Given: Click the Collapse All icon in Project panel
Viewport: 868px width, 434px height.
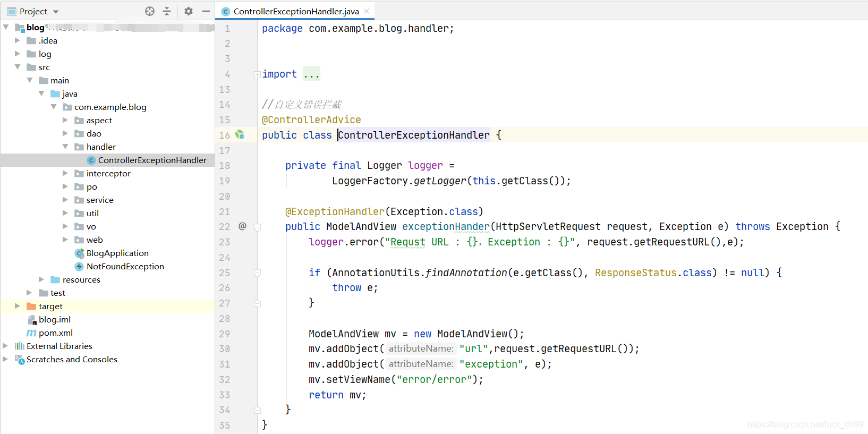Looking at the screenshot, I should 167,11.
